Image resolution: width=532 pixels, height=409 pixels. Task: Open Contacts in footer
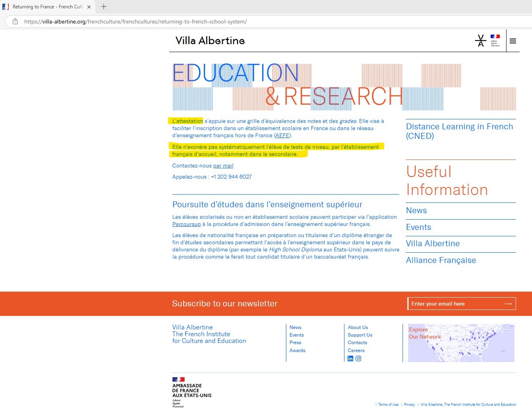(x=357, y=343)
